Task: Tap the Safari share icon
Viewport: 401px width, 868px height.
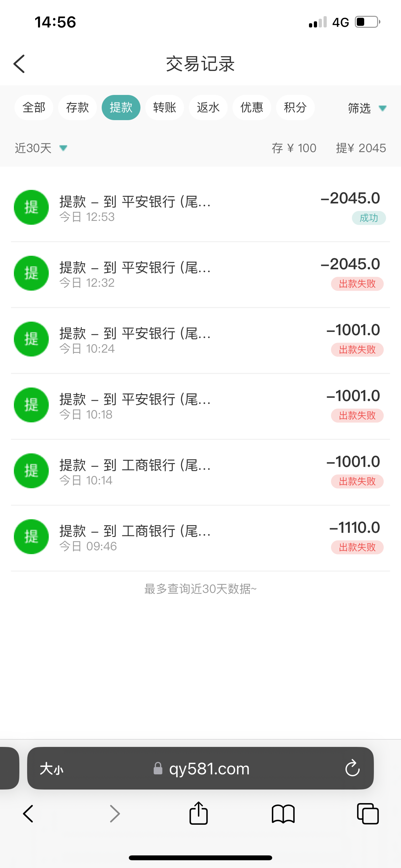Action: click(199, 813)
